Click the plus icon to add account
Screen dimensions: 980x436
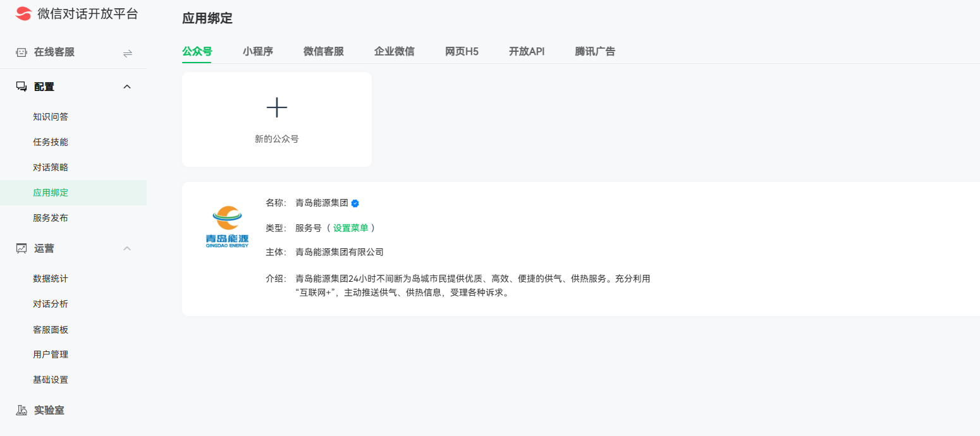(x=277, y=108)
